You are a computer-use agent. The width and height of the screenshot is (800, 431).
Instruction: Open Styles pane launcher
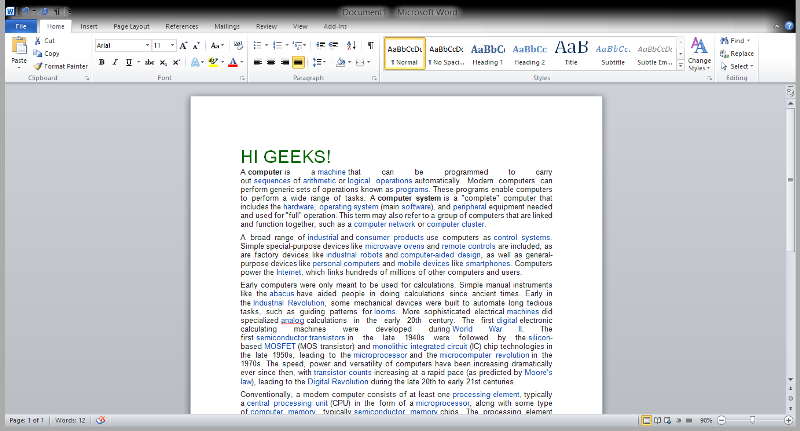(x=710, y=78)
